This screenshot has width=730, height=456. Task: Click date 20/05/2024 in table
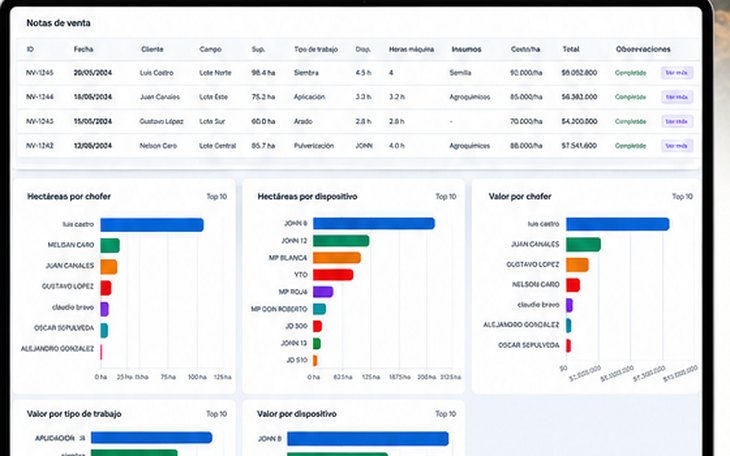(93, 73)
